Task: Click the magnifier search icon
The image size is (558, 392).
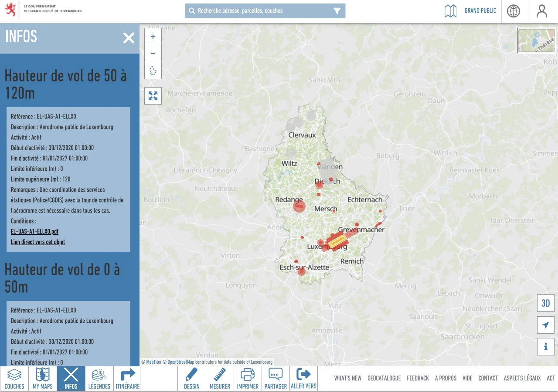Action: click(192, 11)
